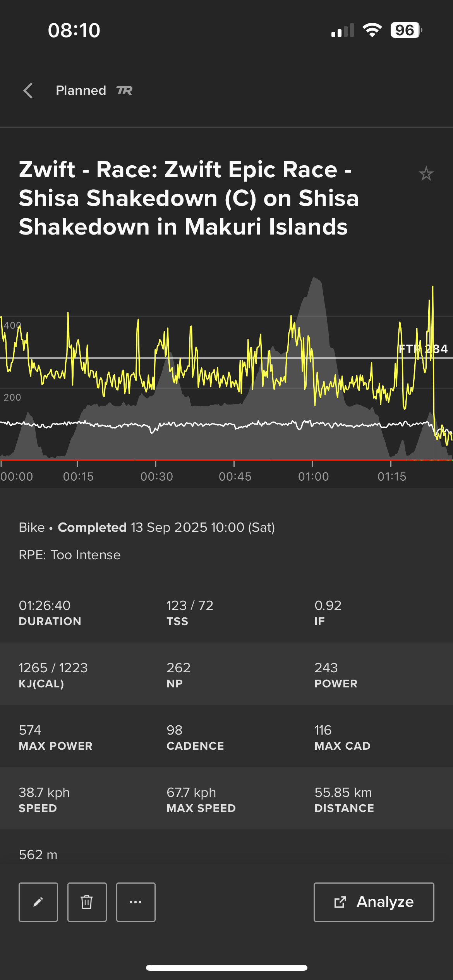Image resolution: width=453 pixels, height=980 pixels.
Task: Tap the 01:00 marker on the time axis
Action: tap(313, 476)
